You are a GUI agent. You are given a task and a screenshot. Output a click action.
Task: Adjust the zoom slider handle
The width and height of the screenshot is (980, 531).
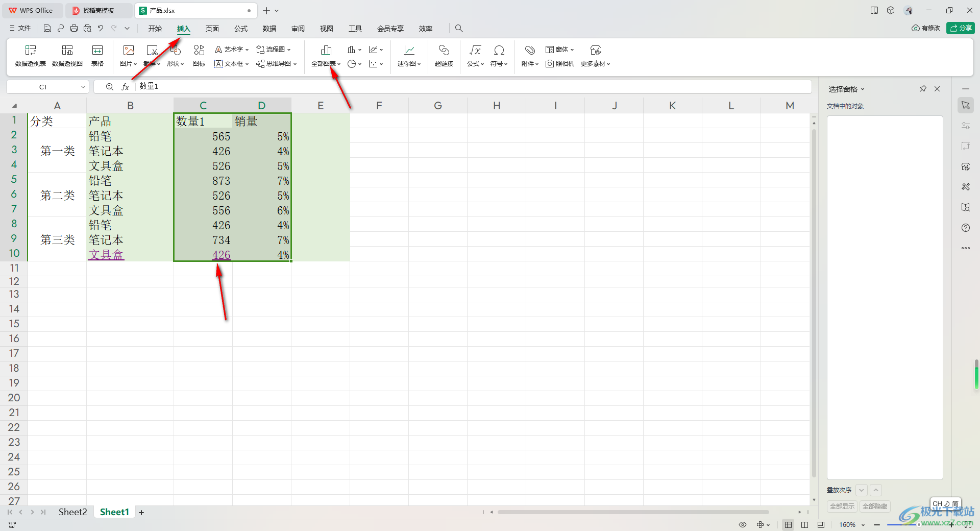(919, 525)
